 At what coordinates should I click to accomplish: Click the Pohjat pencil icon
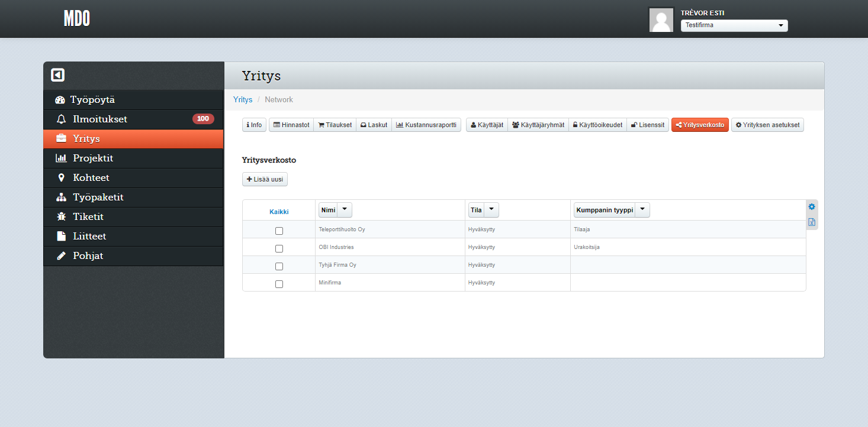[61, 256]
